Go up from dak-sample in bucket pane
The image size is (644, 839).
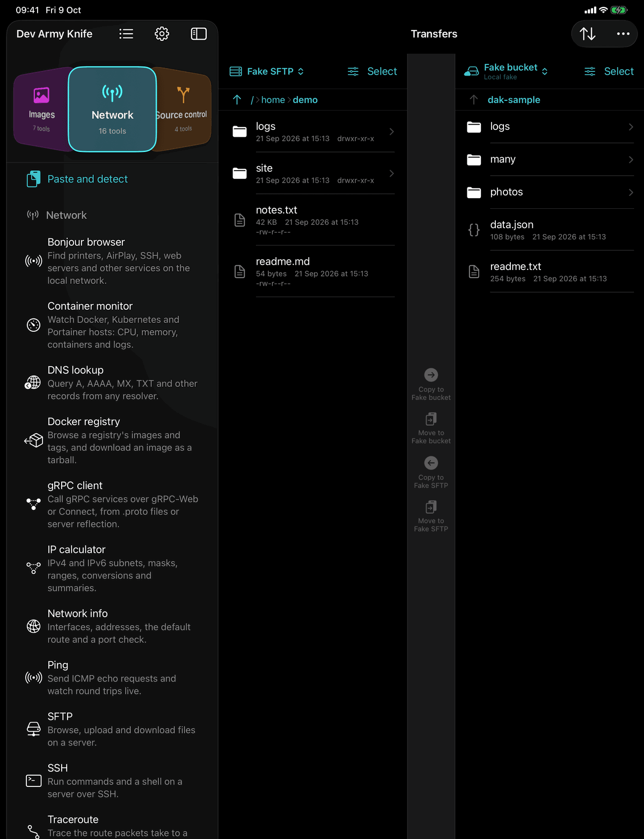click(x=473, y=100)
